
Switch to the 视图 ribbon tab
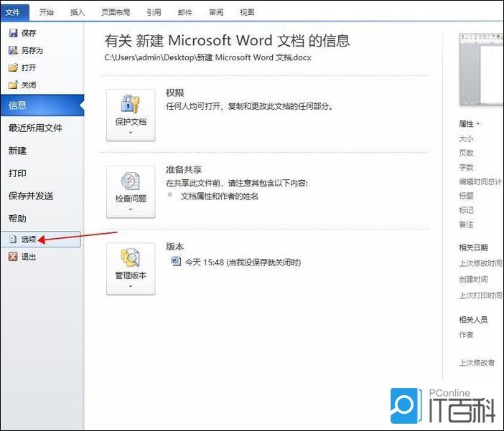pos(247,12)
